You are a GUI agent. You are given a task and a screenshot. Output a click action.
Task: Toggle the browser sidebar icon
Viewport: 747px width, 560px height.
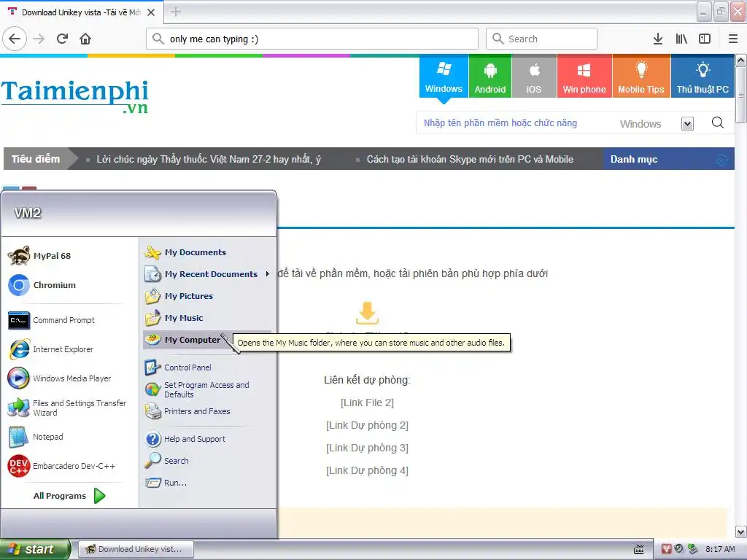click(x=705, y=39)
